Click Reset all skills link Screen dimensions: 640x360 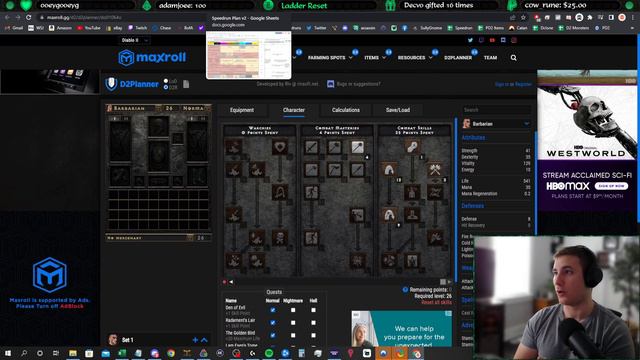pos(436,302)
